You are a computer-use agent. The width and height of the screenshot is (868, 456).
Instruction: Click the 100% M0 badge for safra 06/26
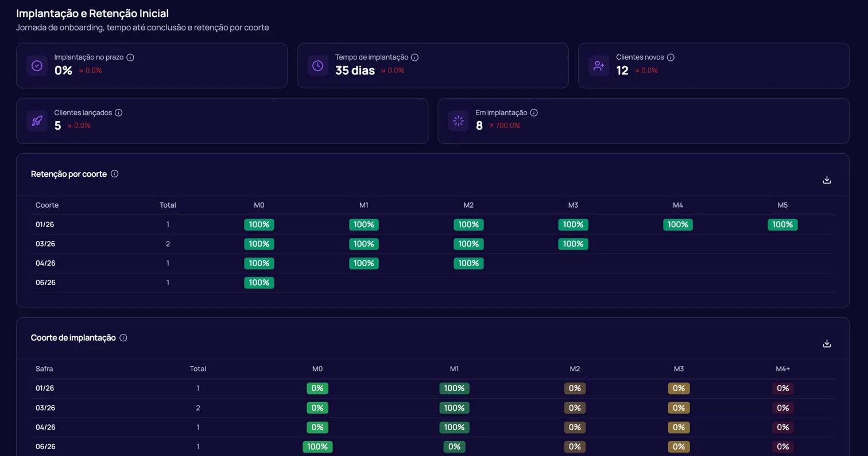(x=317, y=447)
